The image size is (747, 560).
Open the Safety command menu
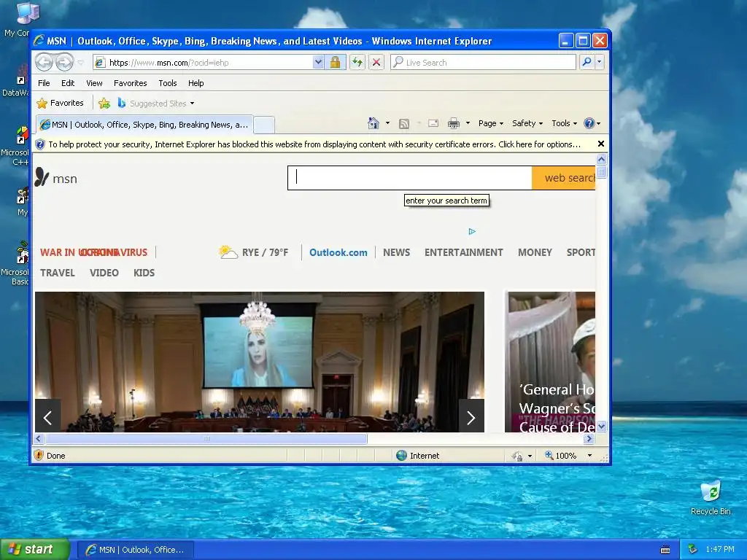(x=527, y=123)
